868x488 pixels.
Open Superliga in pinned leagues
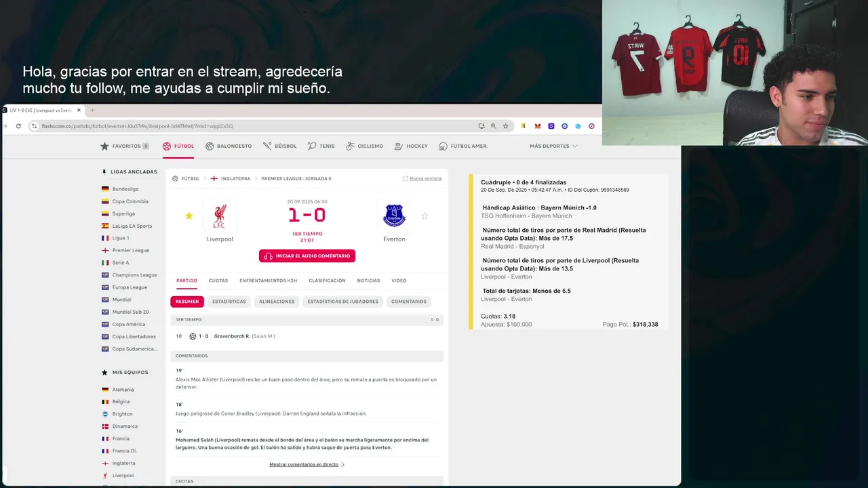[x=123, y=213]
